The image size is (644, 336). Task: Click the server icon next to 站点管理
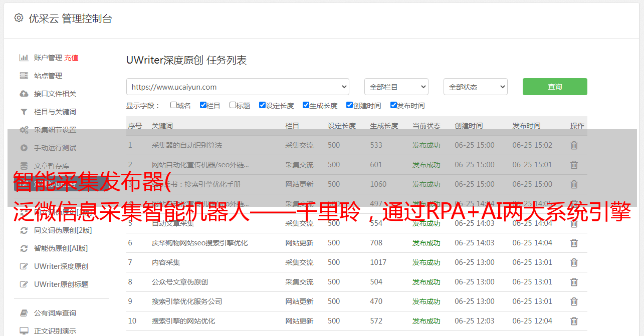24,76
